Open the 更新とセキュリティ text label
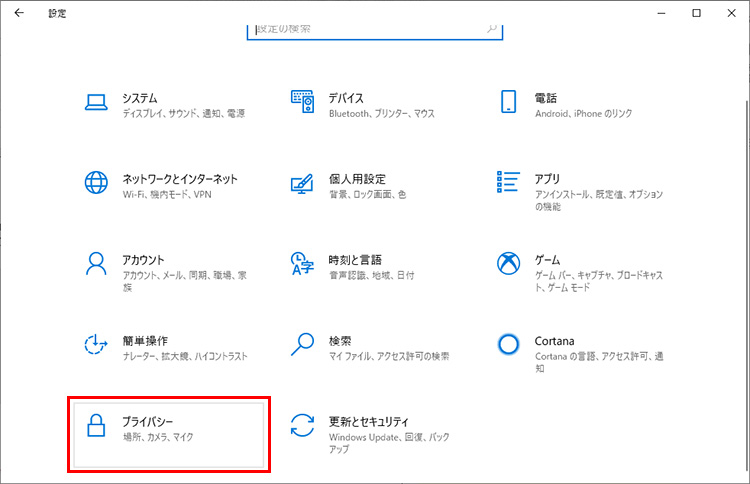The image size is (750, 484). point(369,422)
